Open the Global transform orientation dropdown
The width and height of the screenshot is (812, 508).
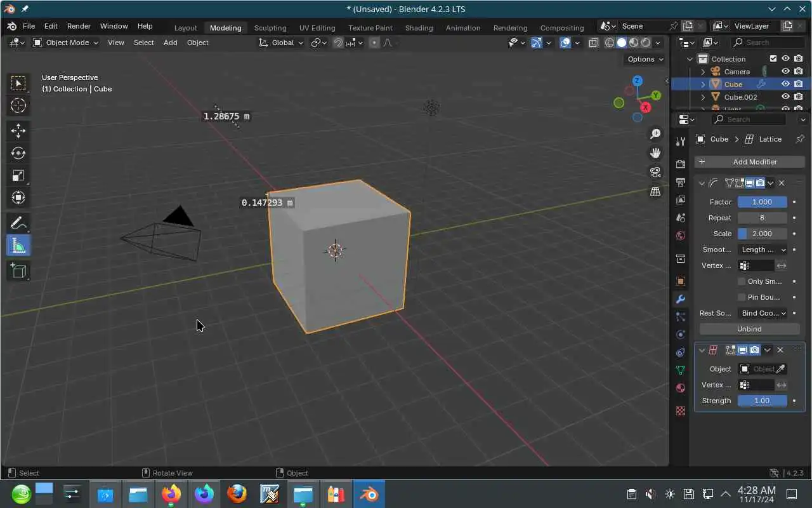coord(282,43)
